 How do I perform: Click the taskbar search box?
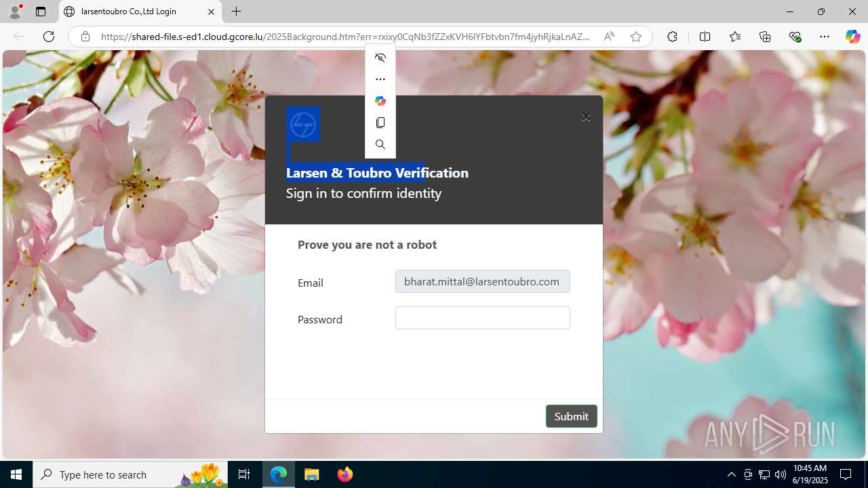(x=130, y=474)
